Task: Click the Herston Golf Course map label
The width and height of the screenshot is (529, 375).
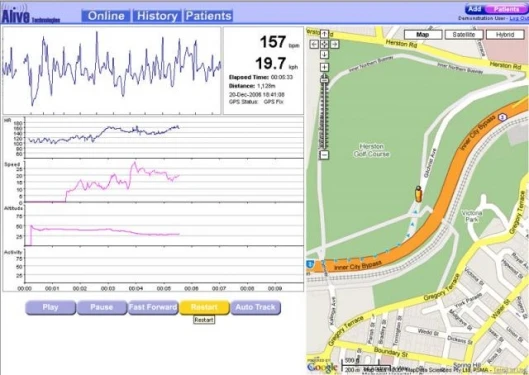Action: click(371, 150)
